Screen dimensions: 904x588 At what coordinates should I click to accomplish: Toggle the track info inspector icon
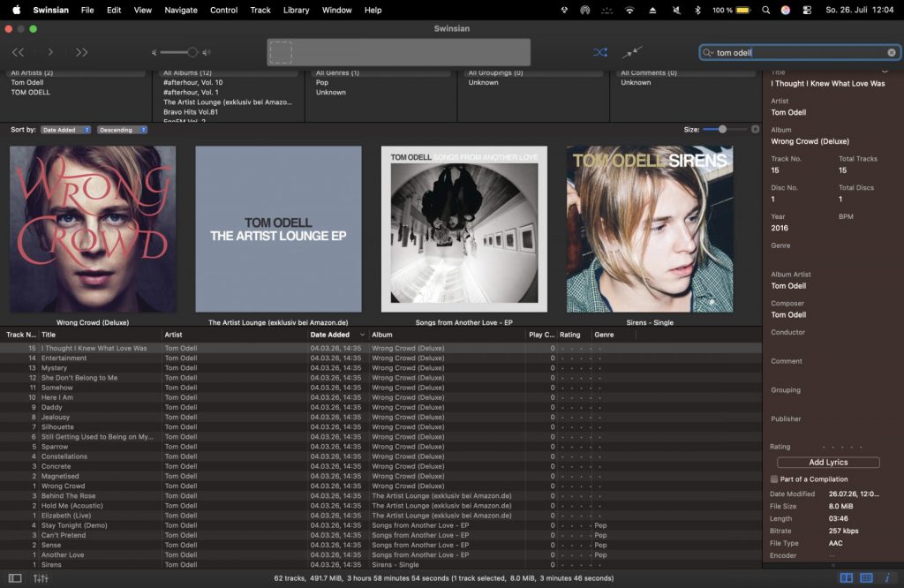point(887,577)
